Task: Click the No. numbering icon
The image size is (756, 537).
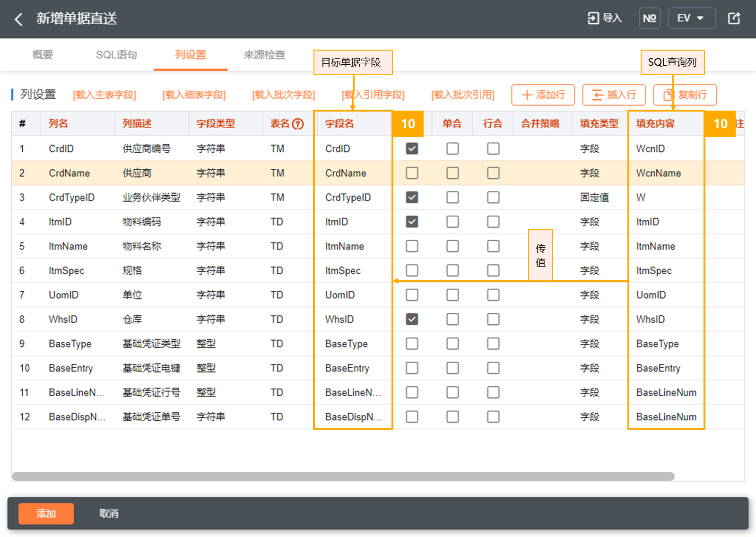Action: [650, 18]
